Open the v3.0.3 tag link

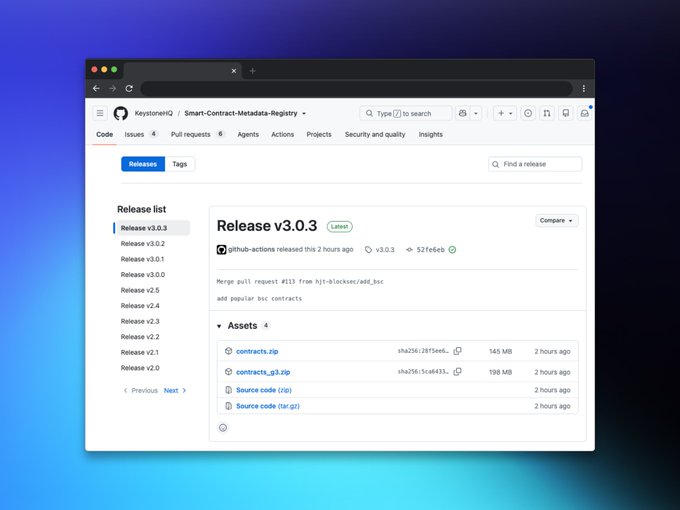pyautogui.click(x=380, y=250)
